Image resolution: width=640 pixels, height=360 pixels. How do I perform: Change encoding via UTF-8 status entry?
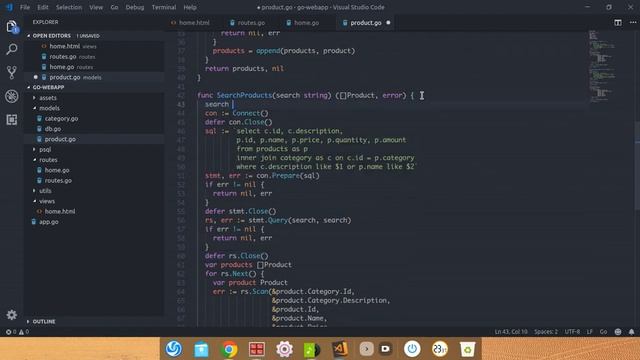tap(572, 332)
